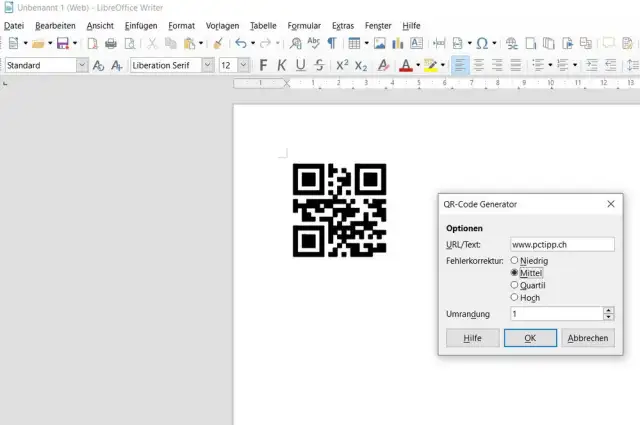The image size is (640, 425).
Task: Select the Niedrig error correction option
Action: tap(515, 261)
